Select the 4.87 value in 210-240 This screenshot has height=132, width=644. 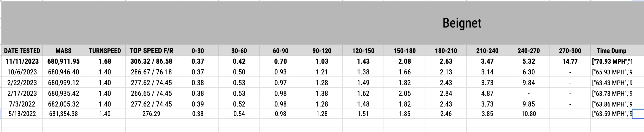[487, 93]
